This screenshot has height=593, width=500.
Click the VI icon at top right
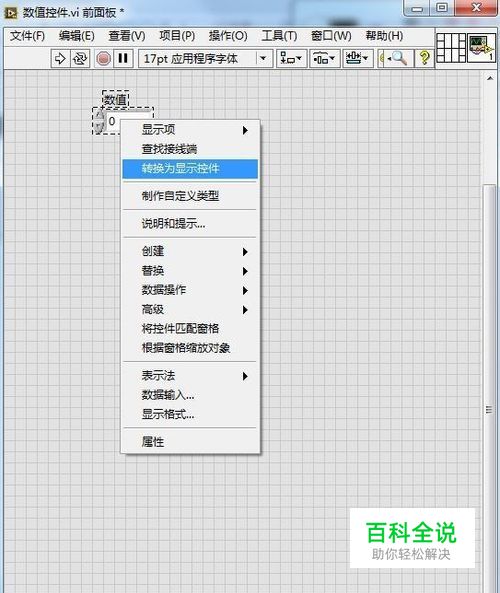481,48
